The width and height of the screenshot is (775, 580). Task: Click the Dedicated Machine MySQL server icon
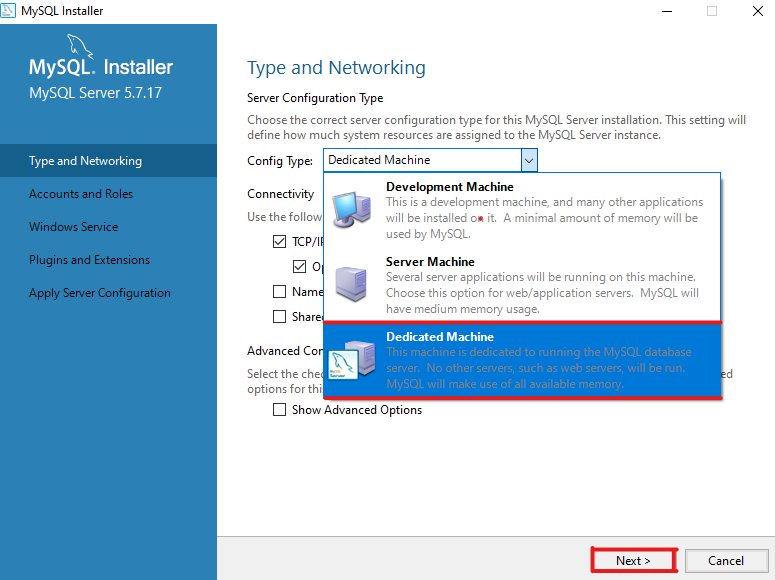click(x=351, y=360)
